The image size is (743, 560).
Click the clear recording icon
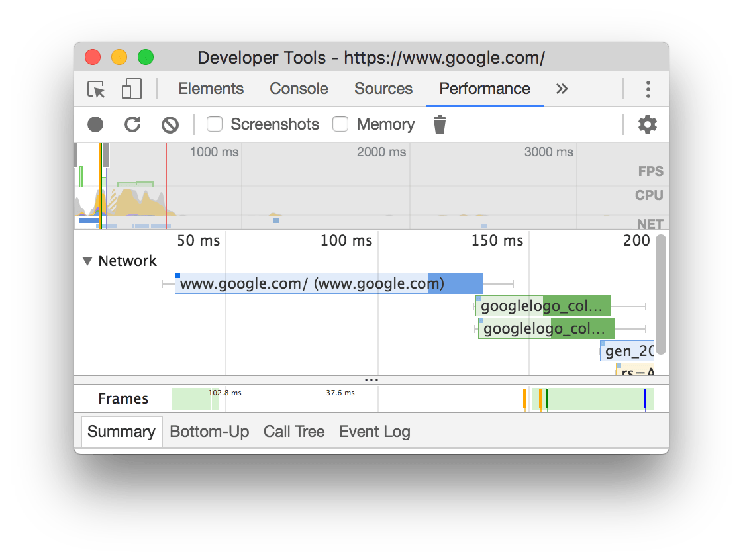point(170,124)
